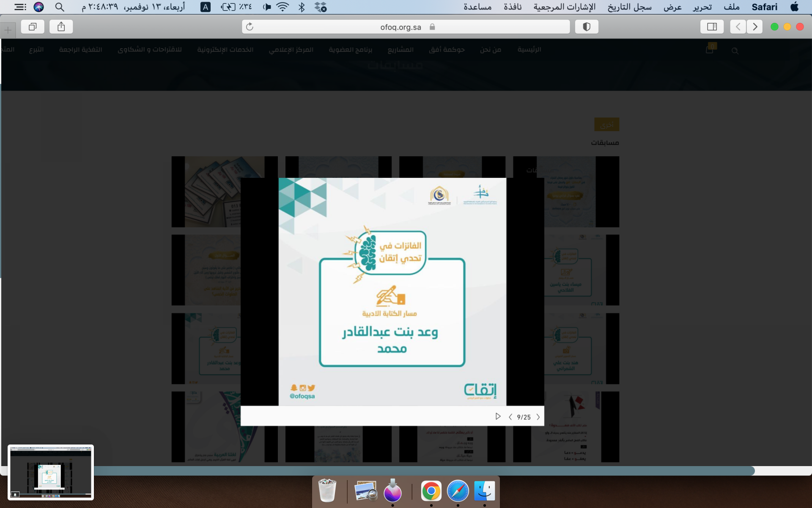Open Trash in the Dock
The image size is (812, 508).
(327, 490)
